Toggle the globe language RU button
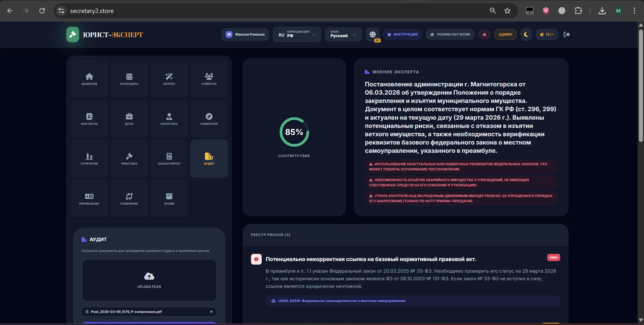 (372, 34)
